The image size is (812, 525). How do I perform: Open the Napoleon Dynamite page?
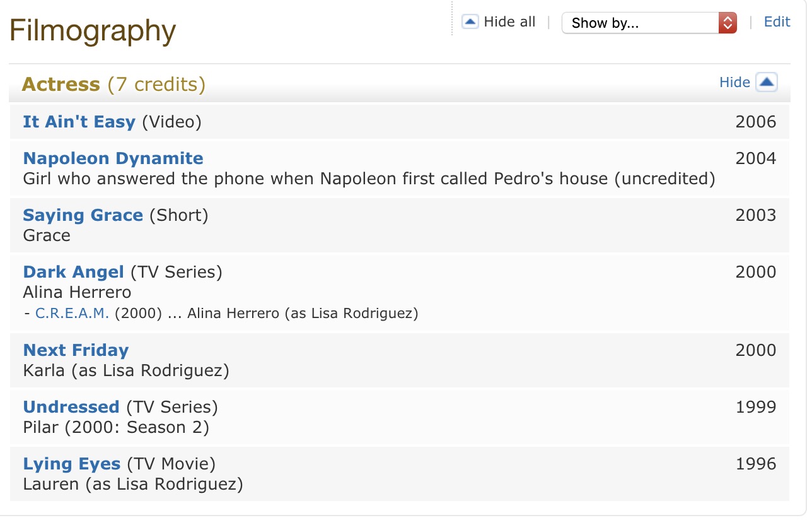coord(113,158)
